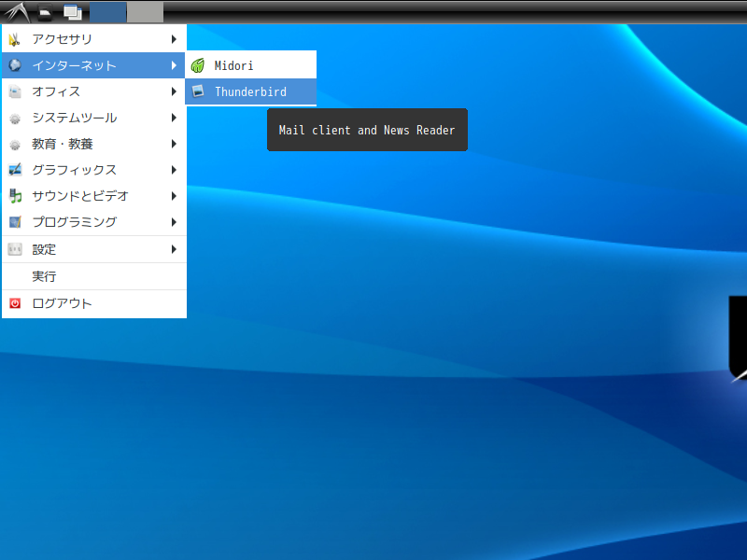Expand the システムツール submenu arrow

coord(174,118)
